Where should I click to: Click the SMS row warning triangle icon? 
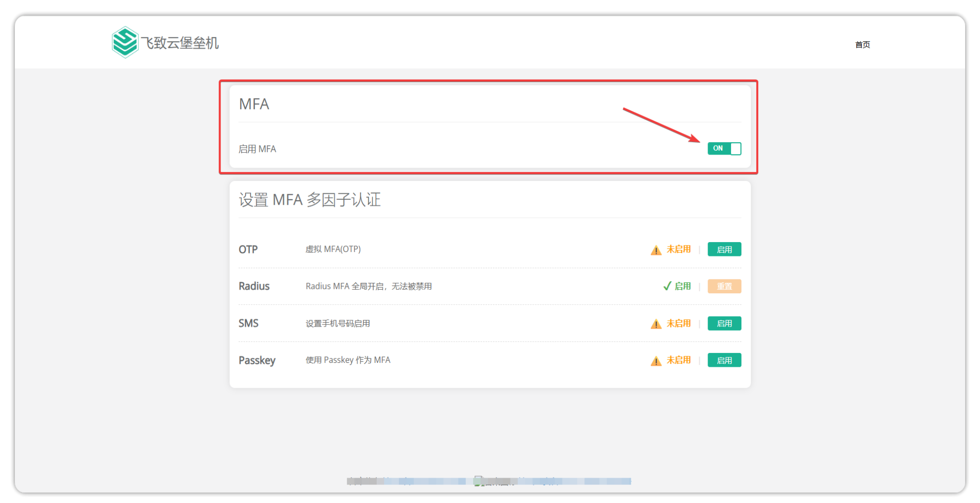point(656,324)
